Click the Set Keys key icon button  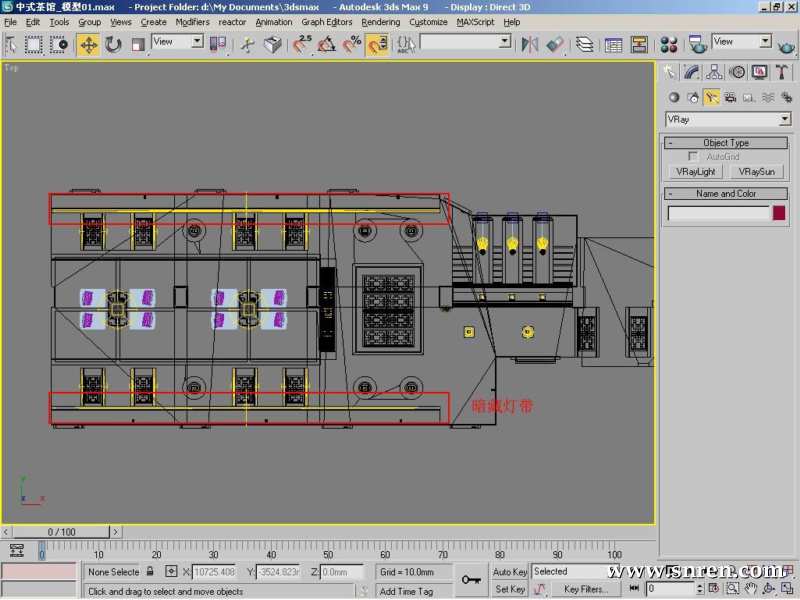pos(471,580)
